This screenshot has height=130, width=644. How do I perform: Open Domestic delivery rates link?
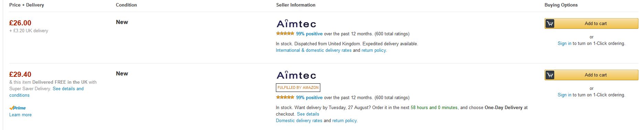coord(299,121)
